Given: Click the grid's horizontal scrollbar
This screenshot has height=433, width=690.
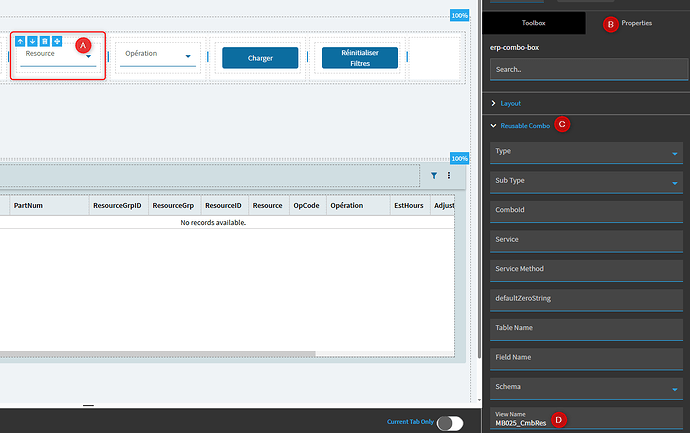Looking at the screenshot, I should click(x=158, y=354).
